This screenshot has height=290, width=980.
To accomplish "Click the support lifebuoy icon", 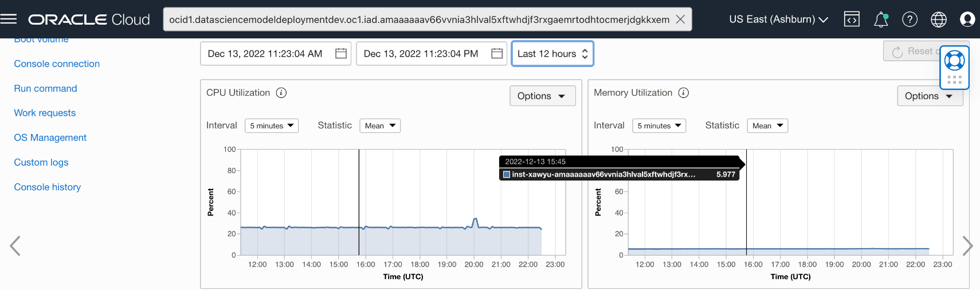I will tap(954, 60).
